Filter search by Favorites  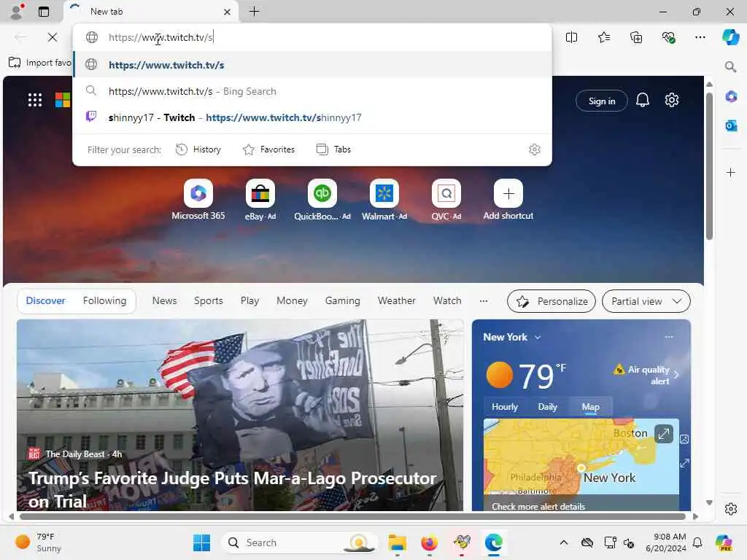point(268,149)
